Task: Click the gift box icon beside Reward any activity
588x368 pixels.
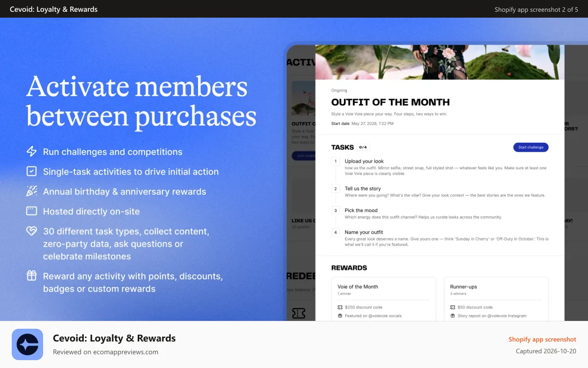Action: (31, 276)
